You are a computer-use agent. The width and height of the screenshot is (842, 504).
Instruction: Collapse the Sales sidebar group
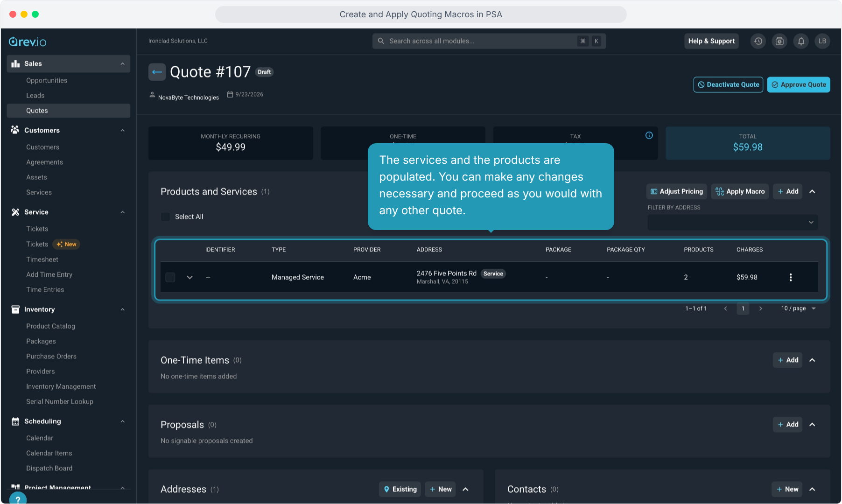click(122, 63)
